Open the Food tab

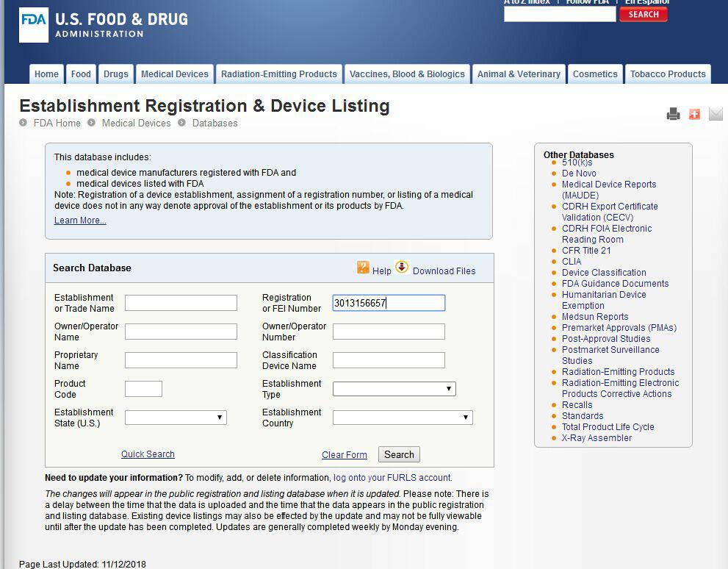pos(81,74)
